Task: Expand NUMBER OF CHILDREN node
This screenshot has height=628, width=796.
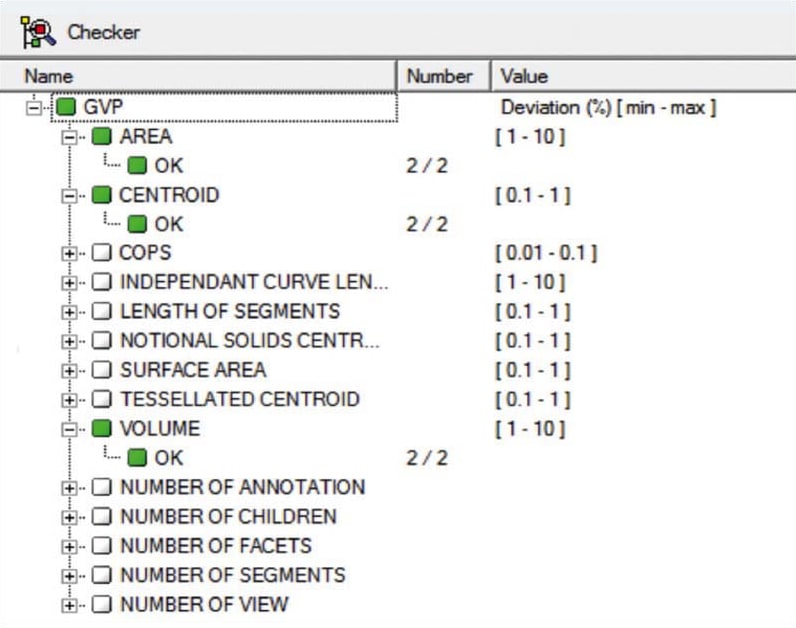Action: coord(69,517)
